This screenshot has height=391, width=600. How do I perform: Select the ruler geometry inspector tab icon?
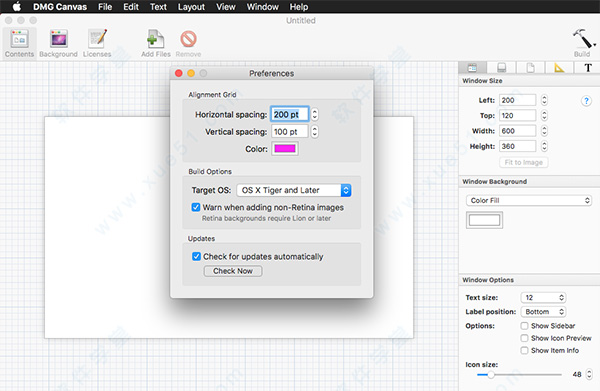[x=559, y=68]
